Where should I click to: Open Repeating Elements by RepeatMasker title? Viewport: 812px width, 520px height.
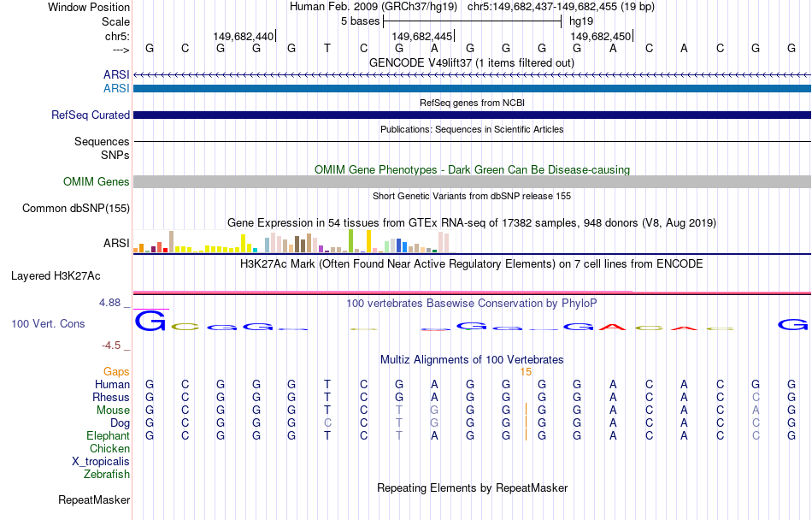pyautogui.click(x=472, y=487)
